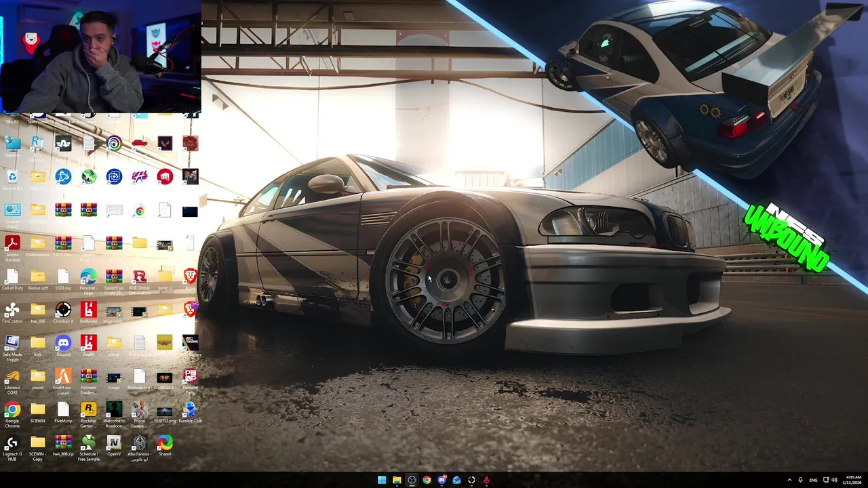Open File Explorer from the taskbar
This screenshot has height=488, width=868.
[x=397, y=481]
